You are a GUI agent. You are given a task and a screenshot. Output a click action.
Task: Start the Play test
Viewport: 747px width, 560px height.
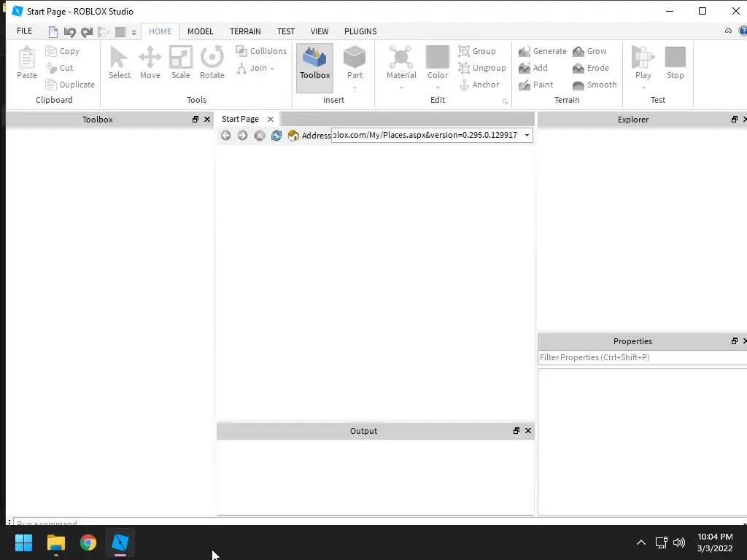(x=643, y=63)
